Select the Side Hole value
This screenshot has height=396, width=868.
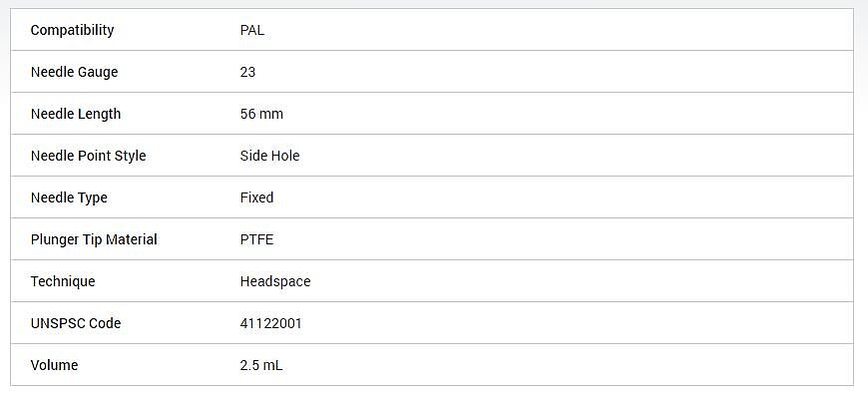tap(269, 156)
